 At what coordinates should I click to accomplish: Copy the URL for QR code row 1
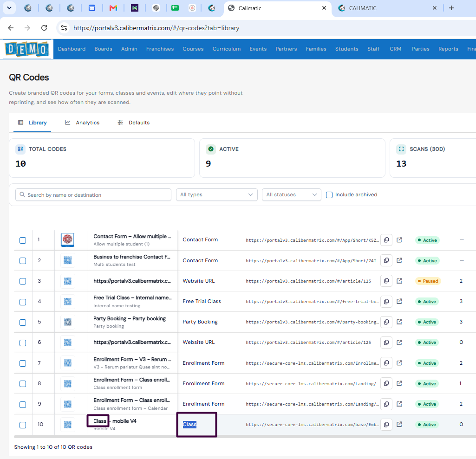[386, 240]
